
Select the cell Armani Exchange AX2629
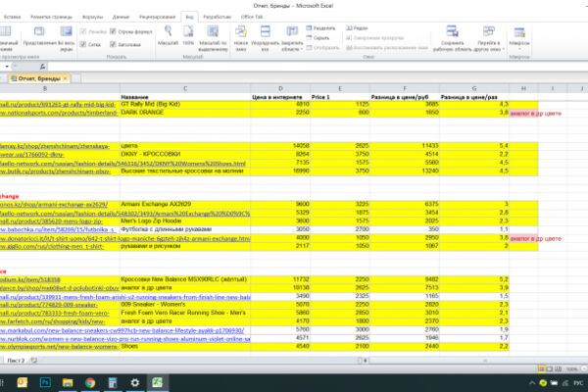pos(185,204)
